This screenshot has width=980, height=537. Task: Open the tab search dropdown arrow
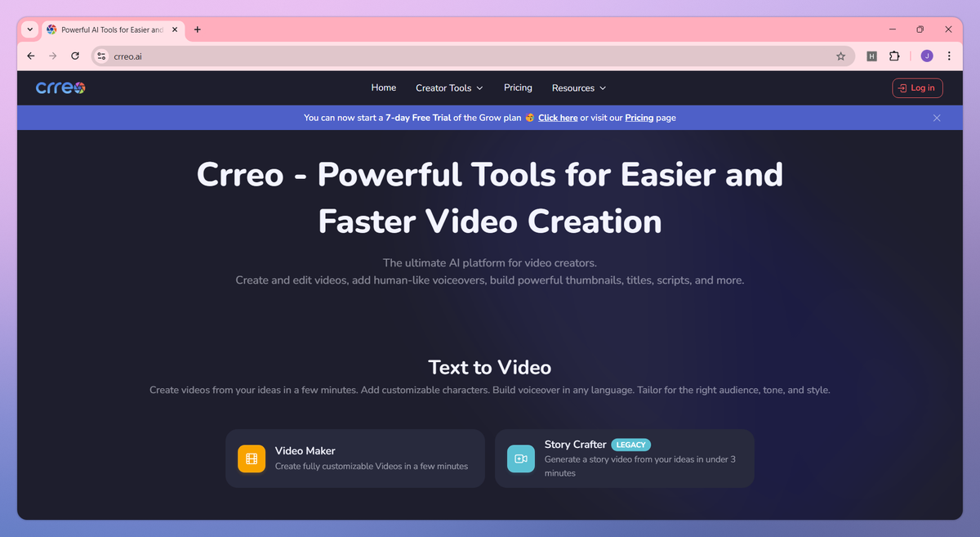(x=30, y=29)
